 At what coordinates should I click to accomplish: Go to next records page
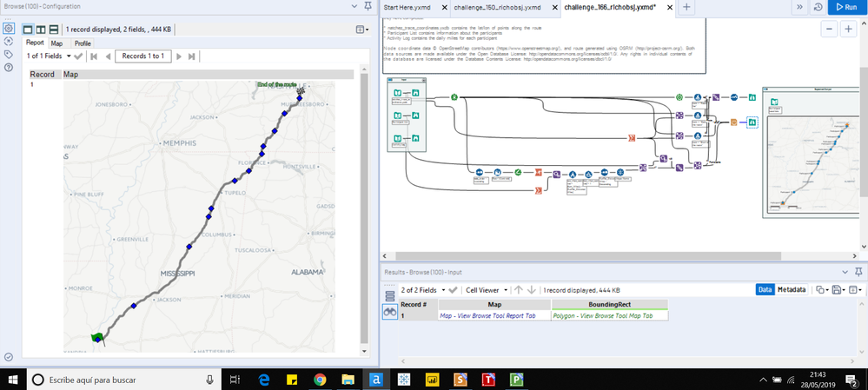pyautogui.click(x=179, y=56)
